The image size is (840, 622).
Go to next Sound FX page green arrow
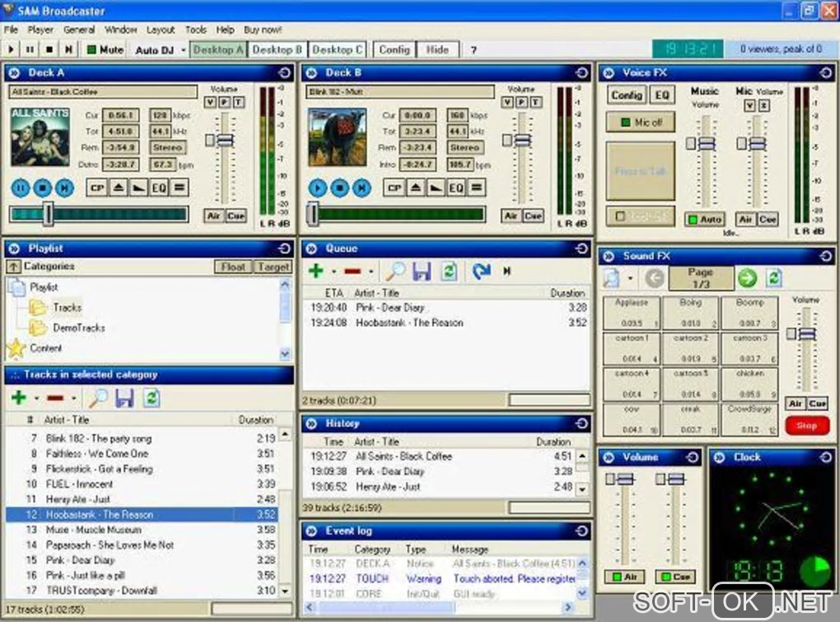click(x=747, y=278)
